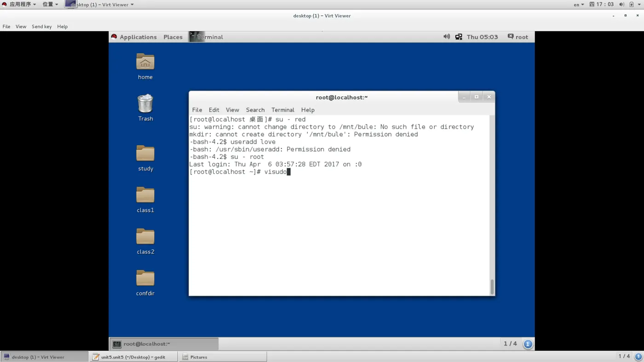The image size is (644, 362).
Task: Click the Thu 05:03 clock in guest panel
Action: 482,37
